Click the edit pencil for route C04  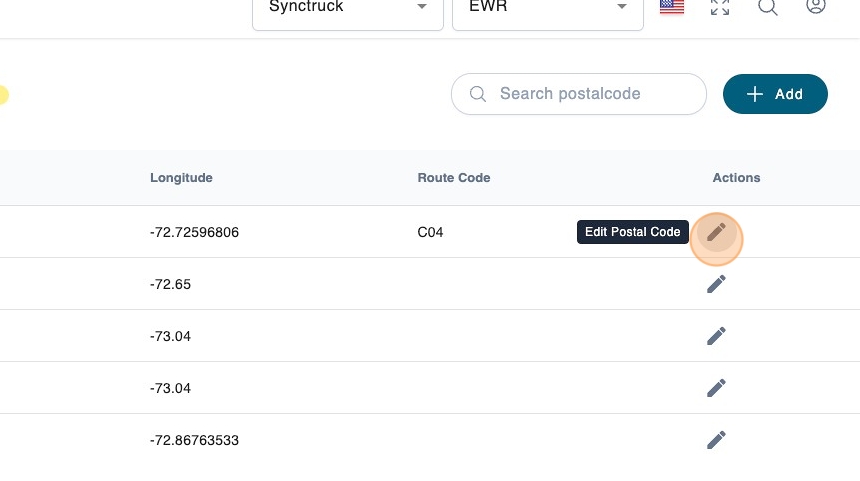pyautogui.click(x=716, y=232)
